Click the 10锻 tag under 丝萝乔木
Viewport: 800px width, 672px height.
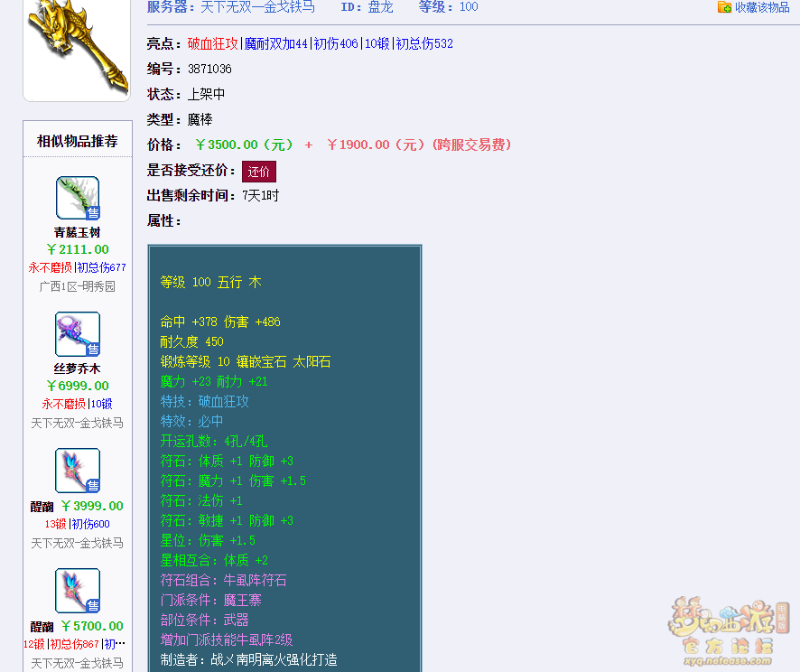click(x=101, y=405)
